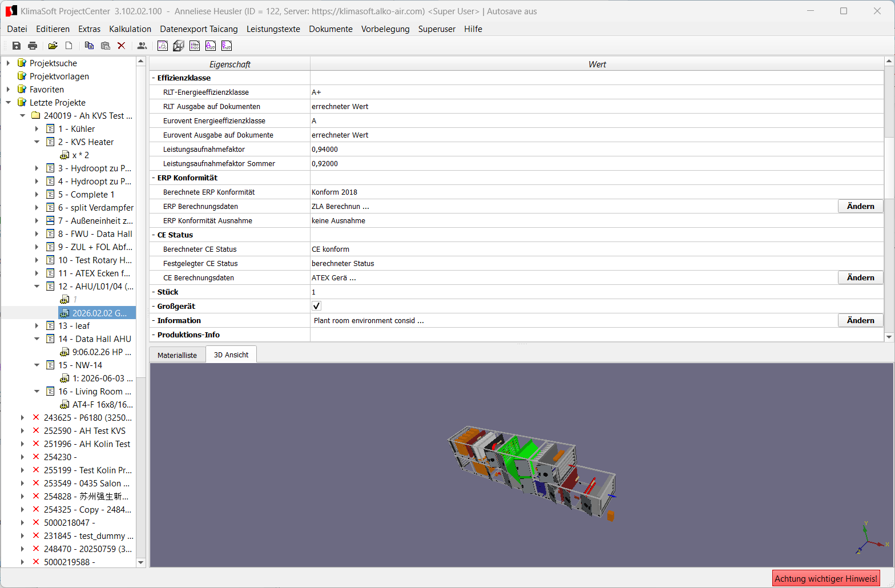Collapse the Effizienzklasse property section
895x588 pixels.
[x=154, y=78]
